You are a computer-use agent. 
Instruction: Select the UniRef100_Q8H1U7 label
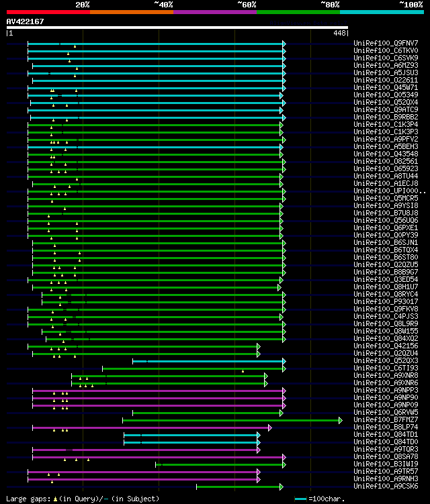tap(386, 287)
